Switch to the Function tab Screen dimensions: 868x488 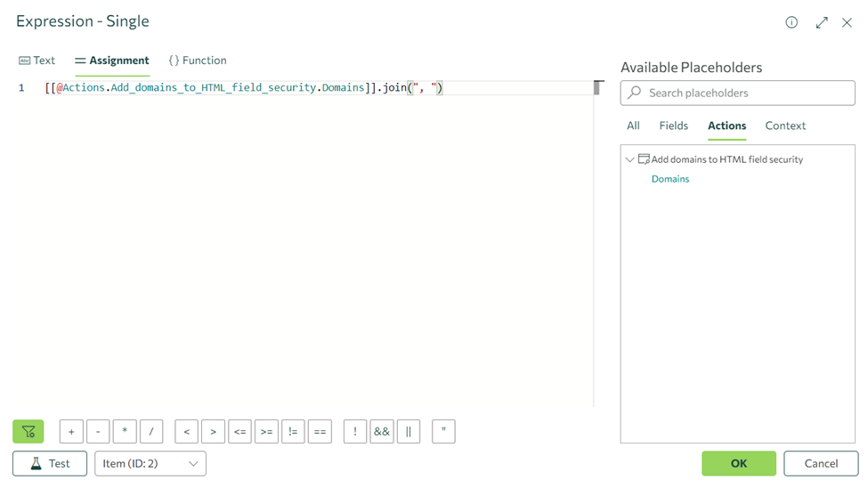click(198, 61)
